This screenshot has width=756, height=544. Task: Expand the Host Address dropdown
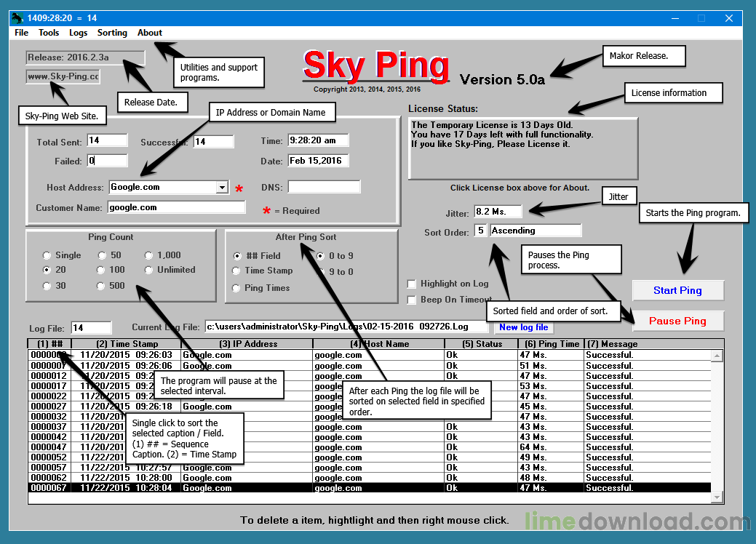click(x=222, y=187)
